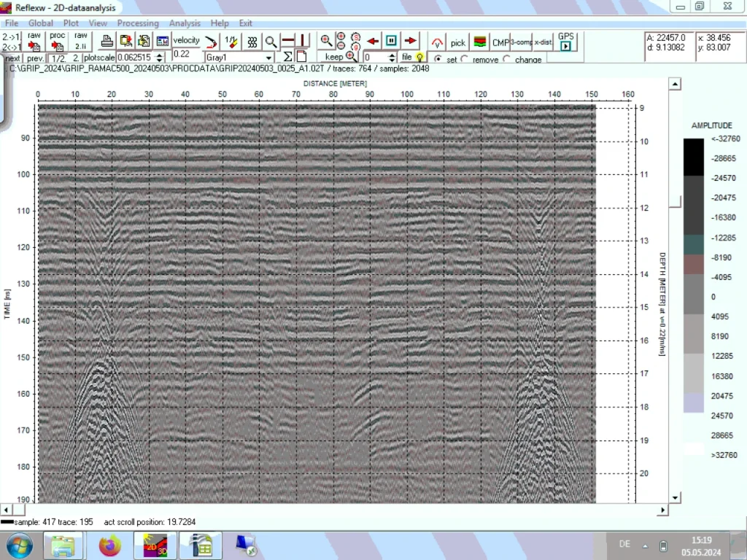747x560 pixels.
Task: Click the second yellow file-copy icon
Action: tap(144, 42)
